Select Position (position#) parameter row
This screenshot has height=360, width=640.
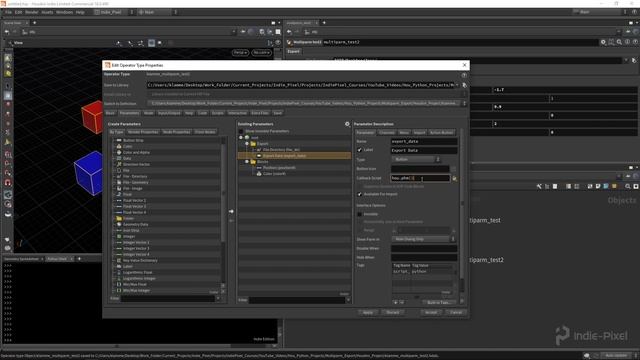(279, 168)
